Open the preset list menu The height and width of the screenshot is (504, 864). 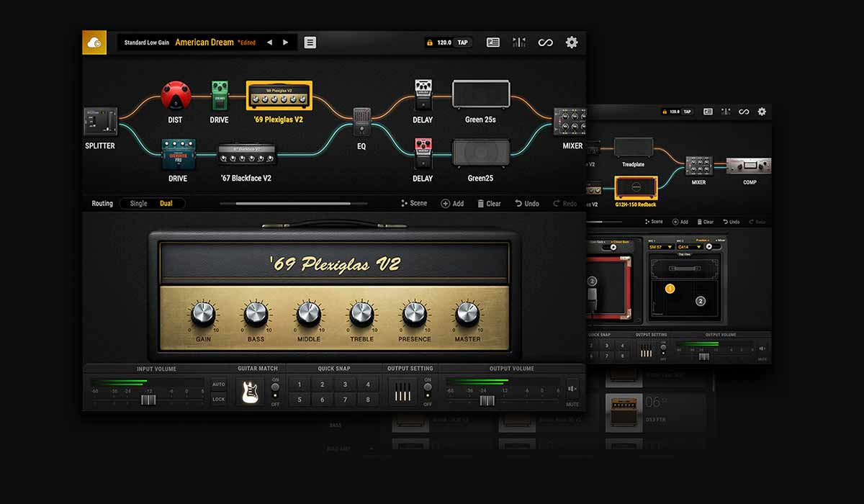coord(310,42)
